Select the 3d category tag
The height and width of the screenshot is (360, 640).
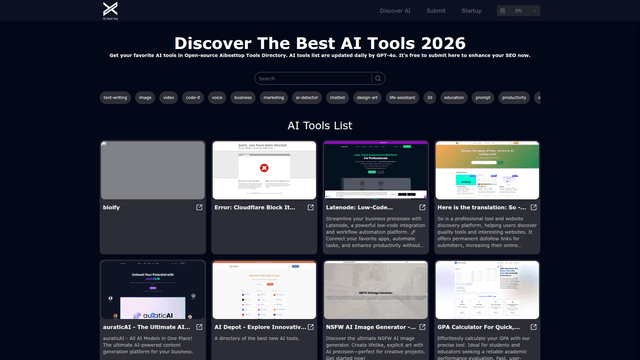pos(429,98)
